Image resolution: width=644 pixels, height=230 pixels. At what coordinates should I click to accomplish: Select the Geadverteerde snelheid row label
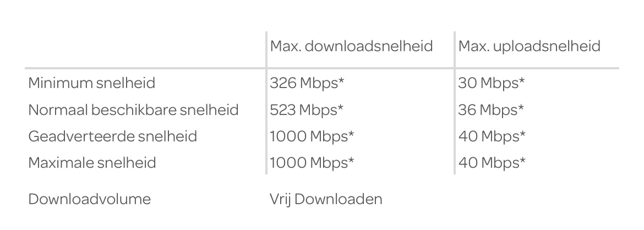[112, 136]
